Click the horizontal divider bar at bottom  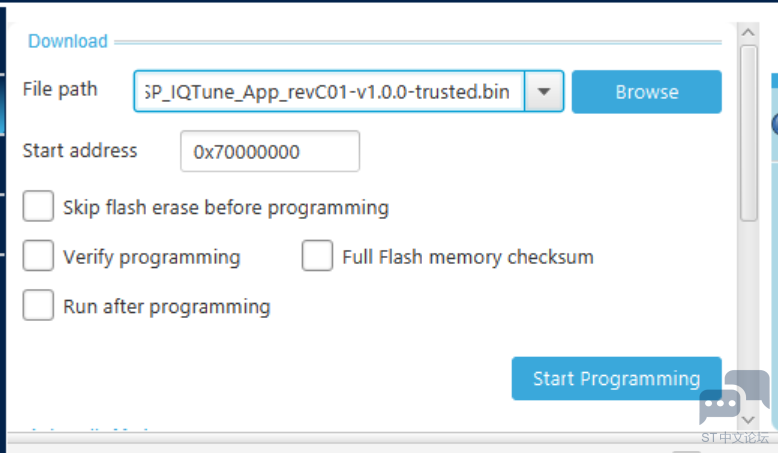point(372,438)
